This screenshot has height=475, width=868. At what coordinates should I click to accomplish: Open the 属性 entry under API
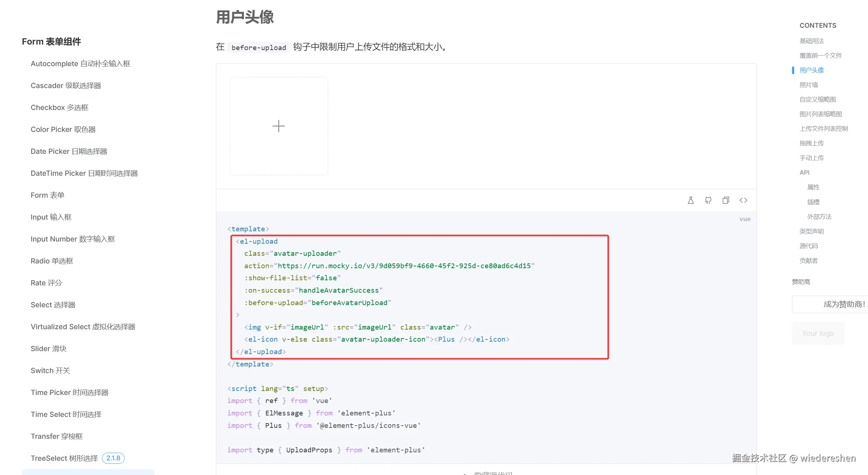pos(813,187)
